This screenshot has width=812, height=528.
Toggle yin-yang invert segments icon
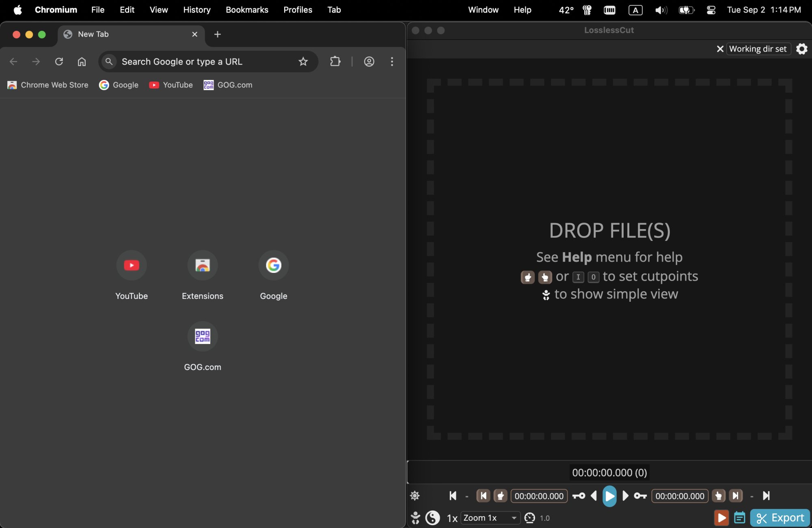click(432, 518)
